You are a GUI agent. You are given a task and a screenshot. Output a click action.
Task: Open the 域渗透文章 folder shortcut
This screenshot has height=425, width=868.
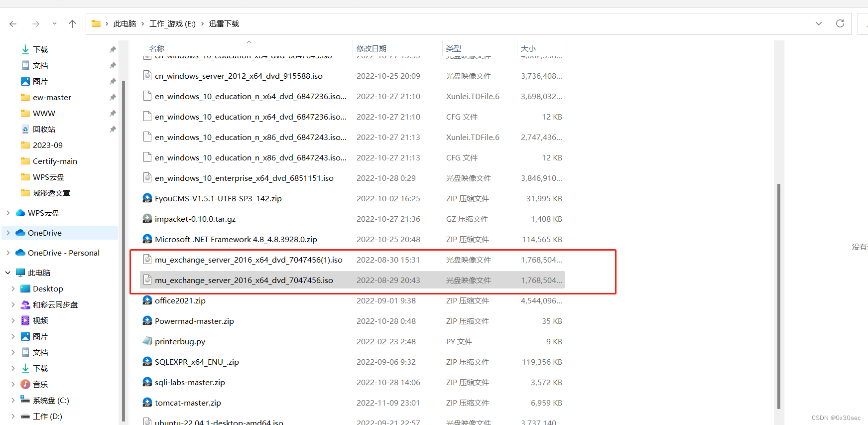[x=51, y=193]
